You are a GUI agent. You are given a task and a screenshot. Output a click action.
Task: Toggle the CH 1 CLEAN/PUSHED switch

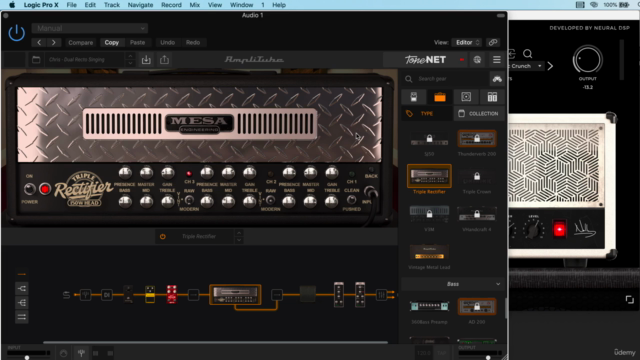pyautogui.click(x=351, y=200)
